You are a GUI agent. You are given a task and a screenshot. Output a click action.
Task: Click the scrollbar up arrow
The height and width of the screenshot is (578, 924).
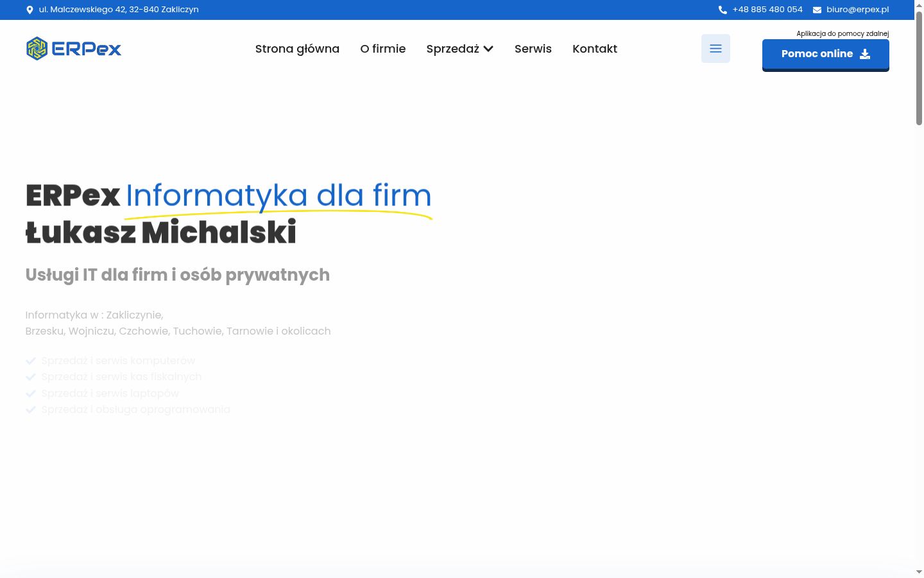919,5
